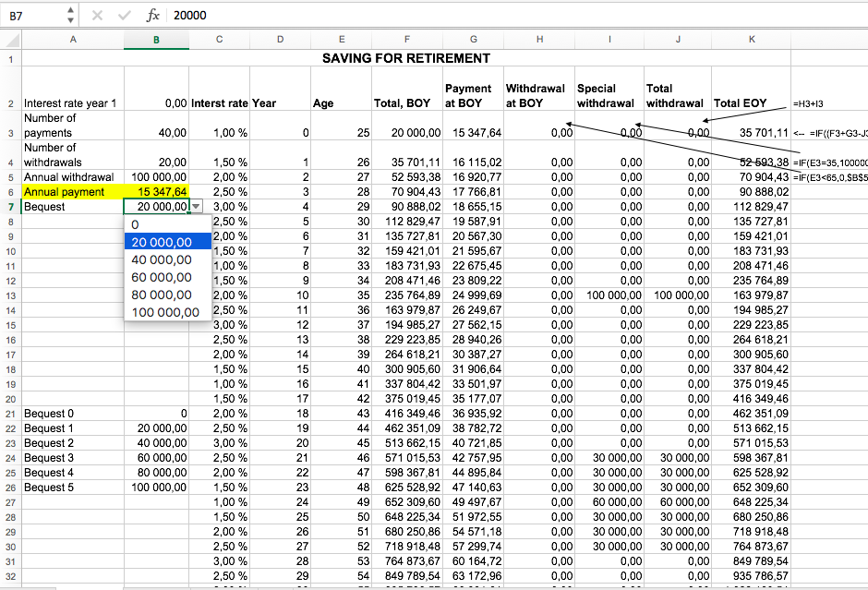Screen dimensions: 868x590
Task: Click Total EOY value 935 786,57
Action: (x=752, y=576)
